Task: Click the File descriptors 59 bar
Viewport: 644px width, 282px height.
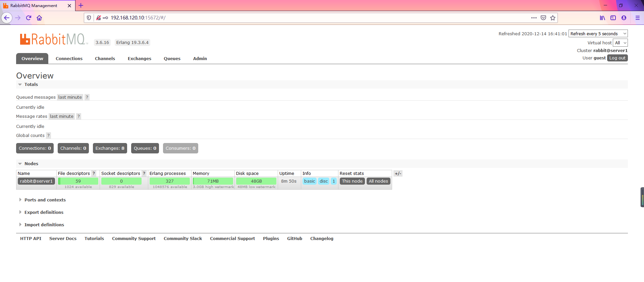Action: [x=78, y=181]
